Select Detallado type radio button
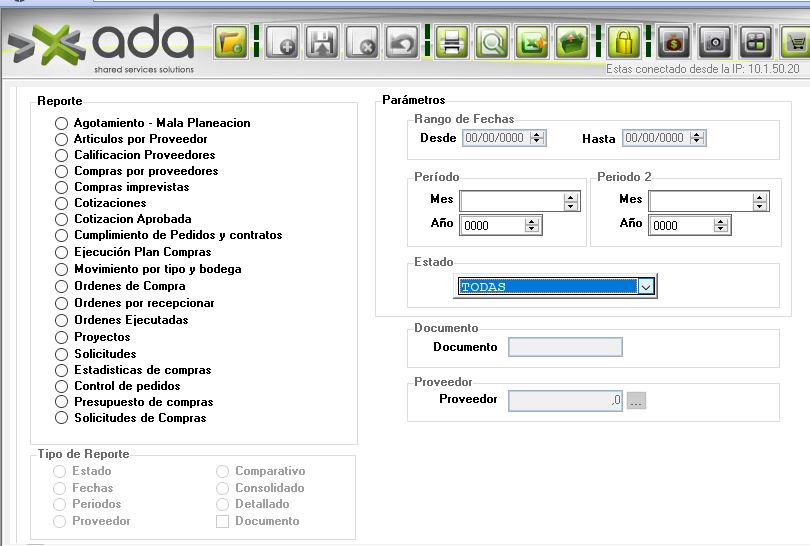 coord(223,504)
